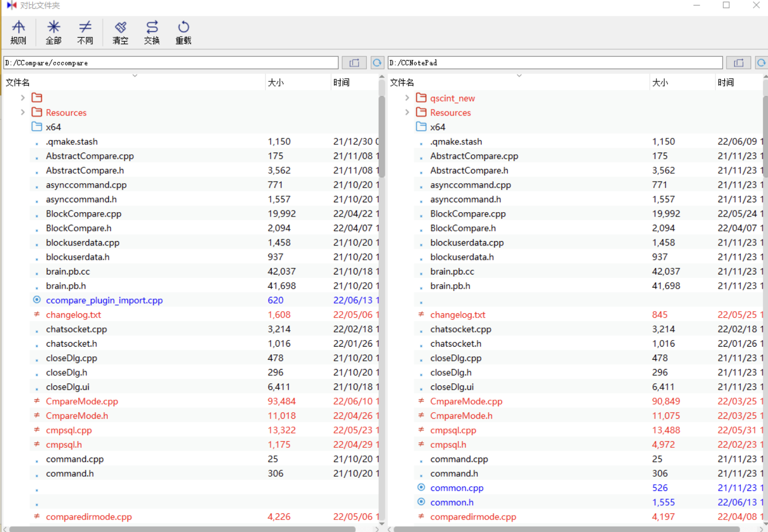Open folder browser icon for left path
This screenshot has height=532, width=768.
[x=354, y=62]
